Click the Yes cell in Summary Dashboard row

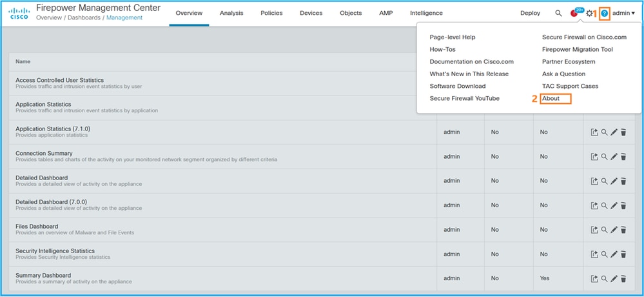click(545, 278)
